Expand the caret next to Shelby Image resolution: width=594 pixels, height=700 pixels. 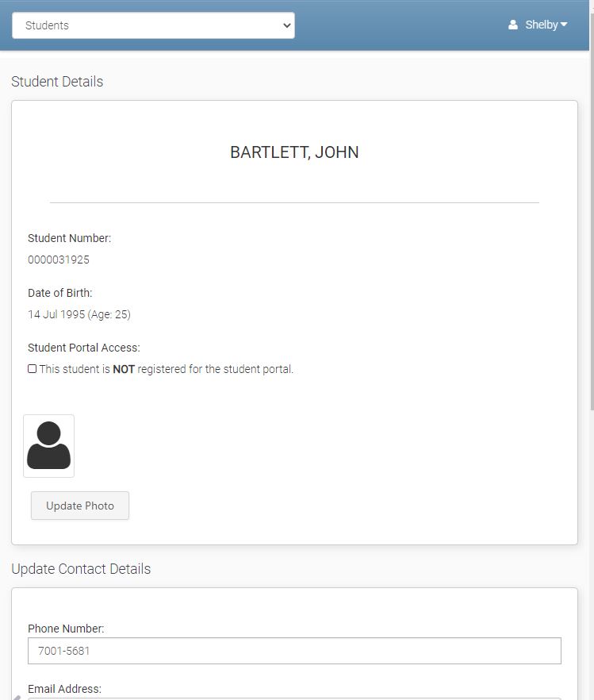[x=564, y=25]
